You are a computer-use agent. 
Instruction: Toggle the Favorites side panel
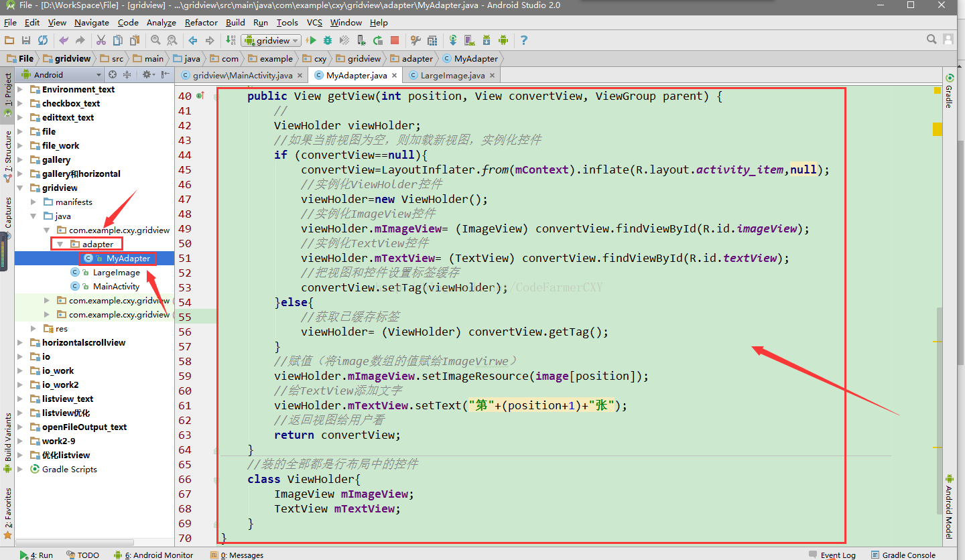[x=7, y=514]
